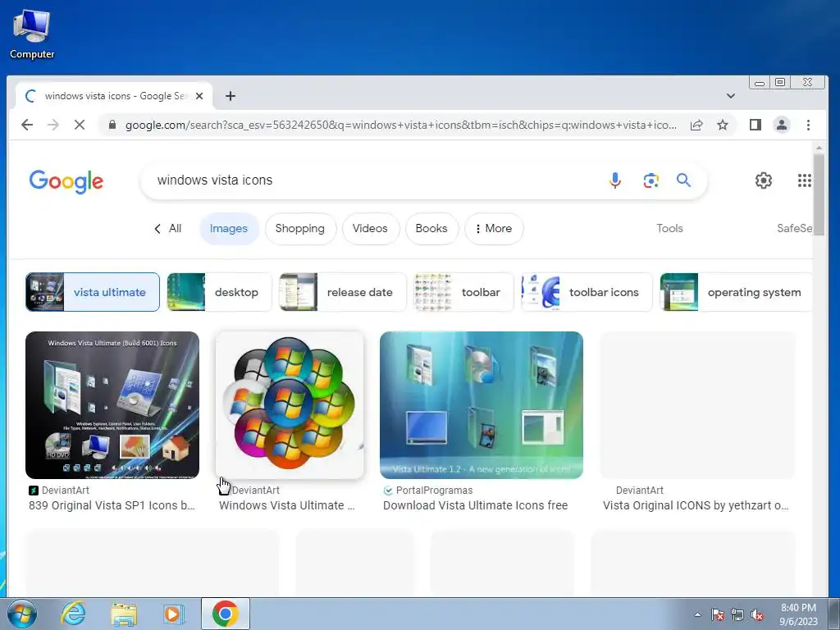Search by voice using the microphone icon

pos(615,180)
